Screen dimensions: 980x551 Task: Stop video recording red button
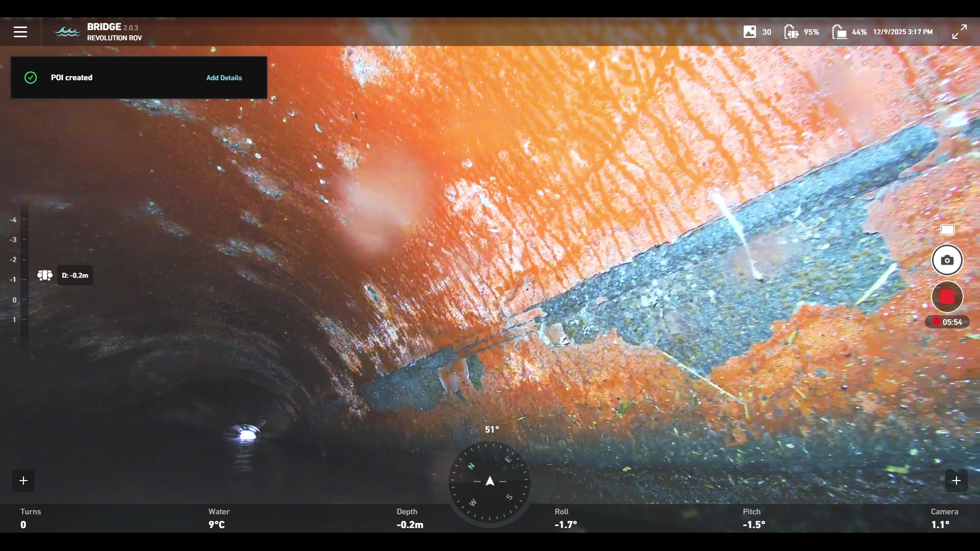(x=947, y=297)
